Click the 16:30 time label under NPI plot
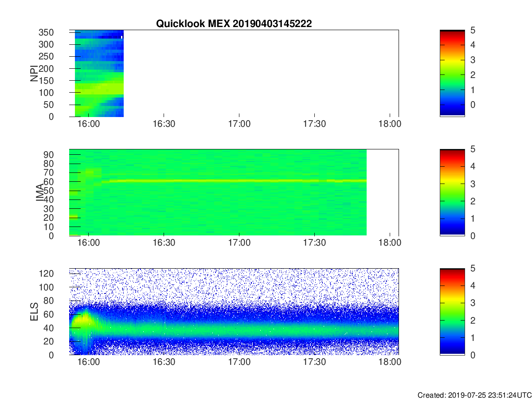Image resolution: width=532 pixels, height=399 pixels. [x=164, y=124]
